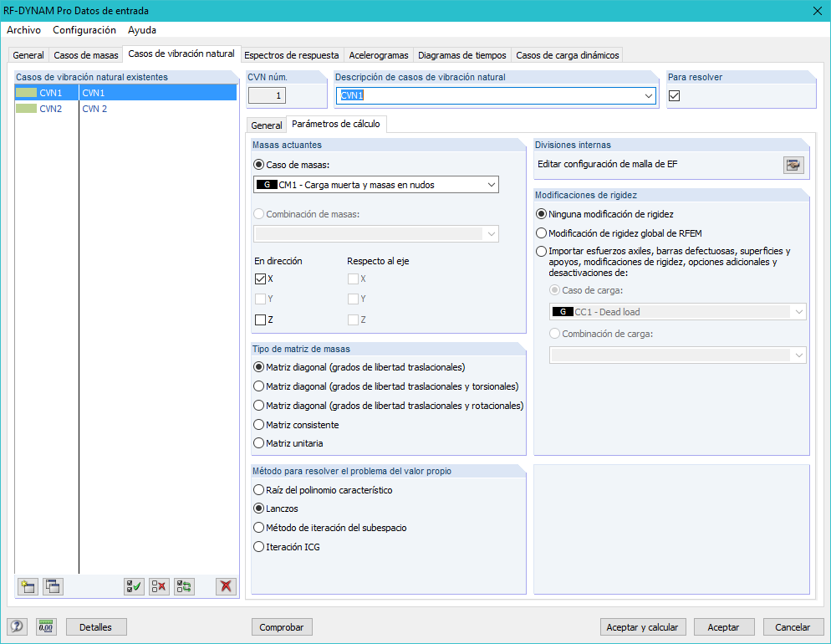Enable En dirección Z checkbox

[260, 319]
